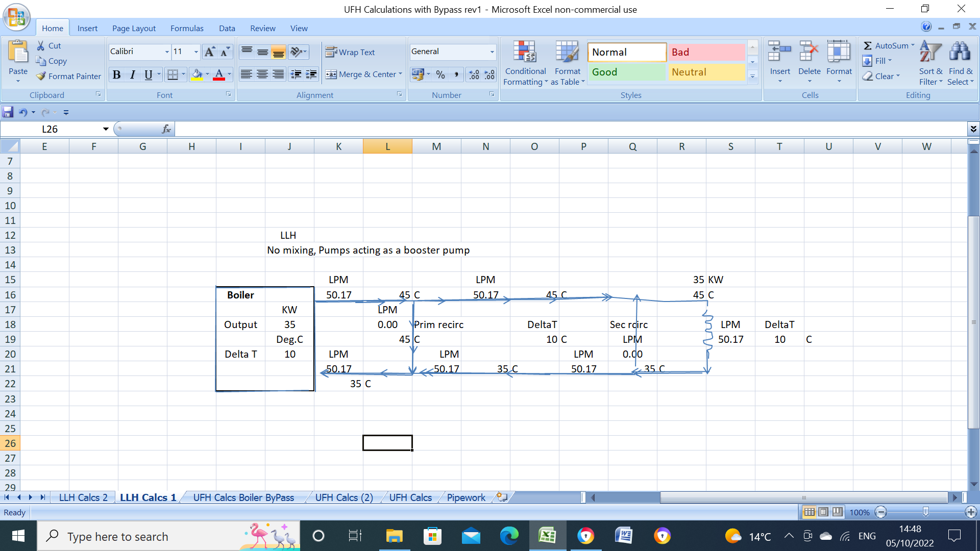Pick the Fill Color yellow swatch
The width and height of the screenshot is (980, 551).
pos(197,75)
